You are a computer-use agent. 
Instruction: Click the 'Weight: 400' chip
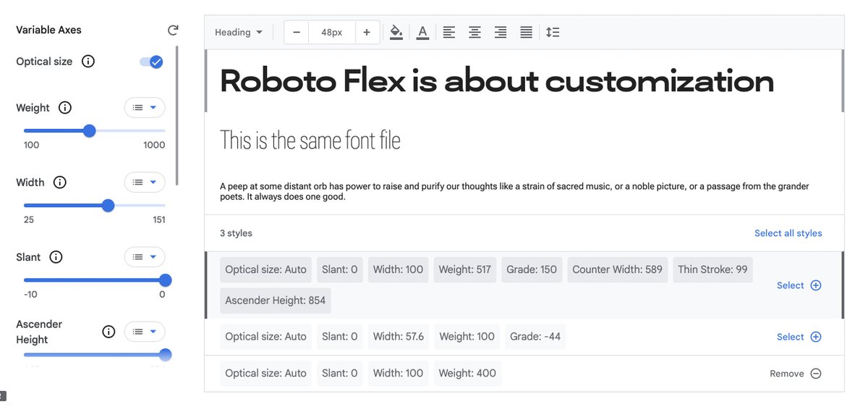[467, 374]
